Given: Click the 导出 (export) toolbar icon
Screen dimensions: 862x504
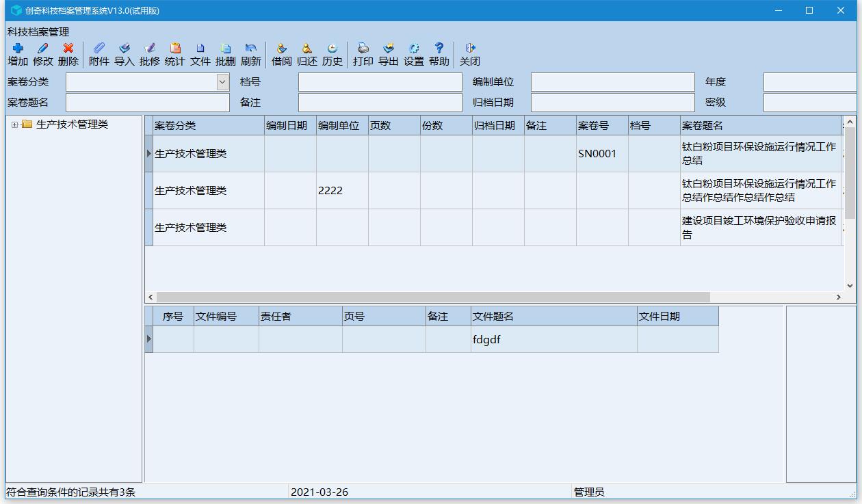Looking at the screenshot, I should (x=389, y=48).
